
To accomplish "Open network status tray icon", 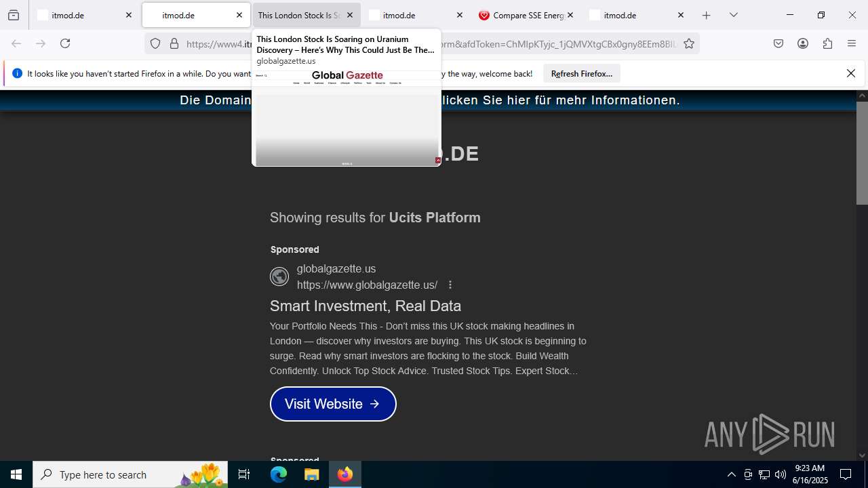I will [764, 474].
